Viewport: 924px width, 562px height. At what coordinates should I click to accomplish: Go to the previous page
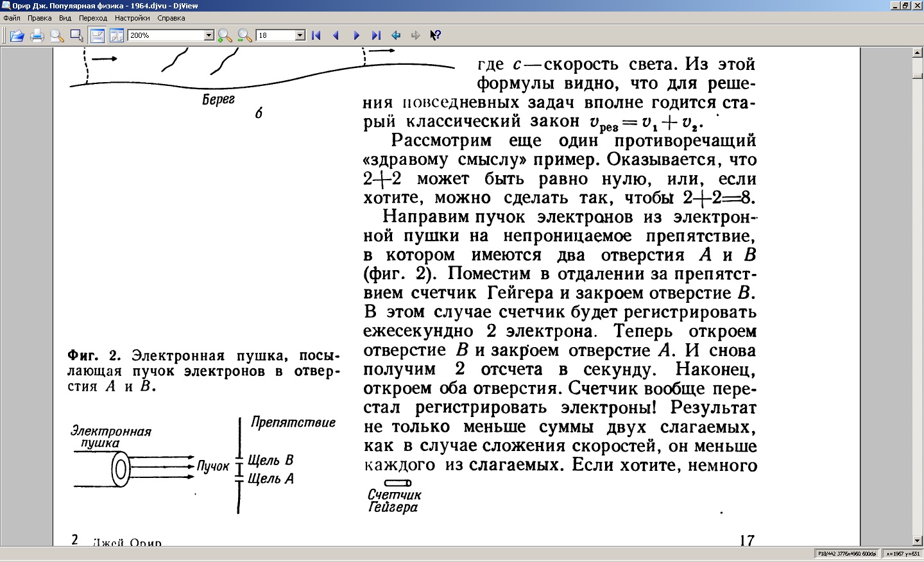(336, 36)
